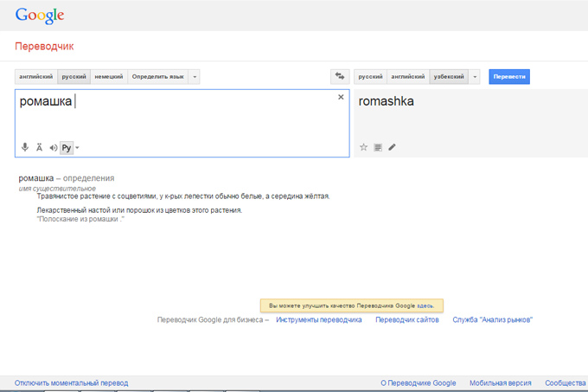
Task: Select узбекский as target language
Action: (449, 76)
